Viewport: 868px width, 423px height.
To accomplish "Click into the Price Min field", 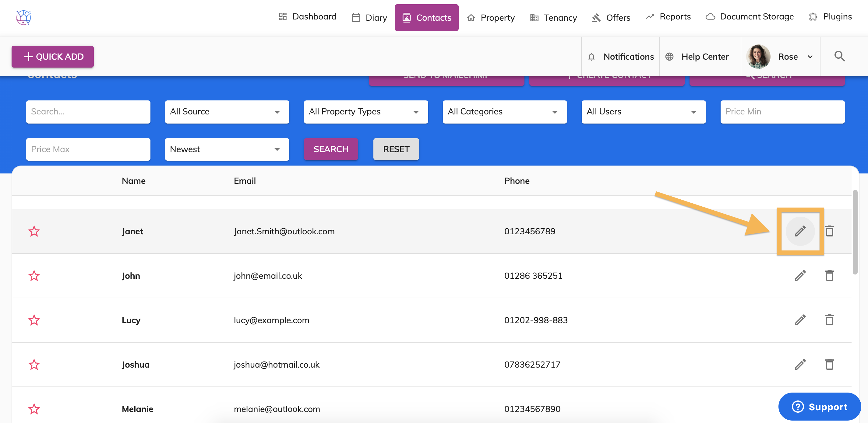I will pyautogui.click(x=782, y=112).
